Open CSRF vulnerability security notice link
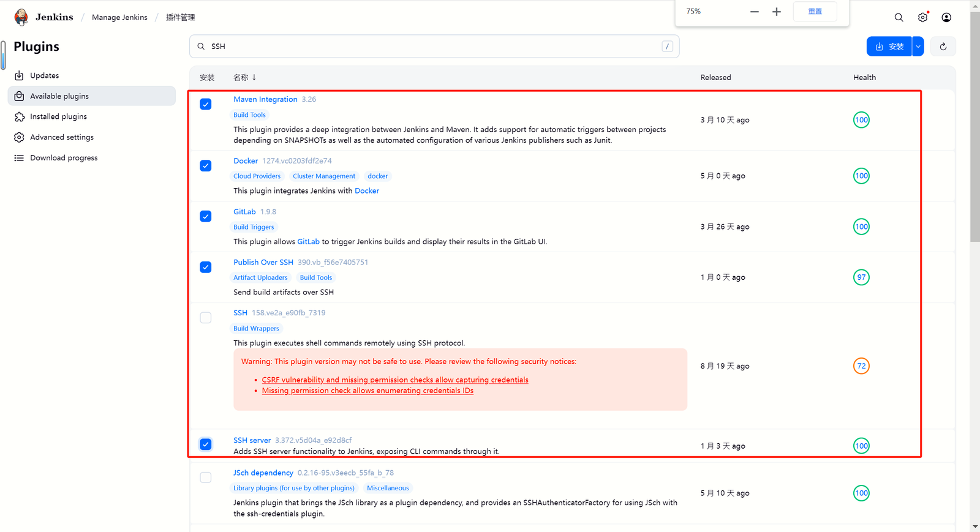The image size is (980, 532). 395,380
